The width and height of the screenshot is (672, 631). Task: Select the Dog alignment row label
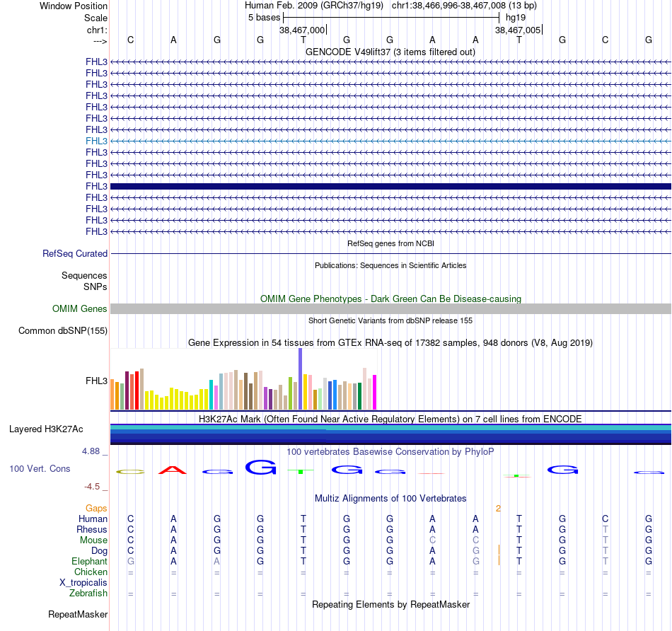pyautogui.click(x=99, y=550)
